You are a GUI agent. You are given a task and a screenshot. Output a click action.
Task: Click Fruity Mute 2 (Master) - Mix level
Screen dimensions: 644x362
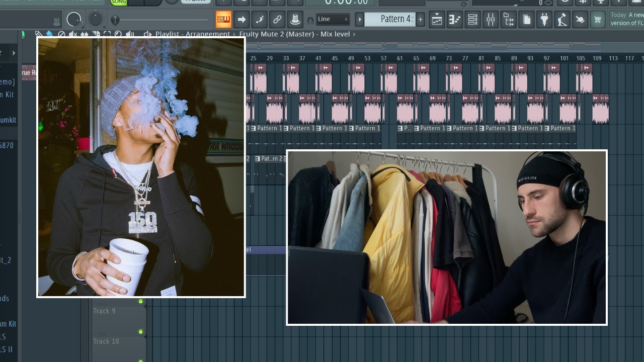pos(294,34)
